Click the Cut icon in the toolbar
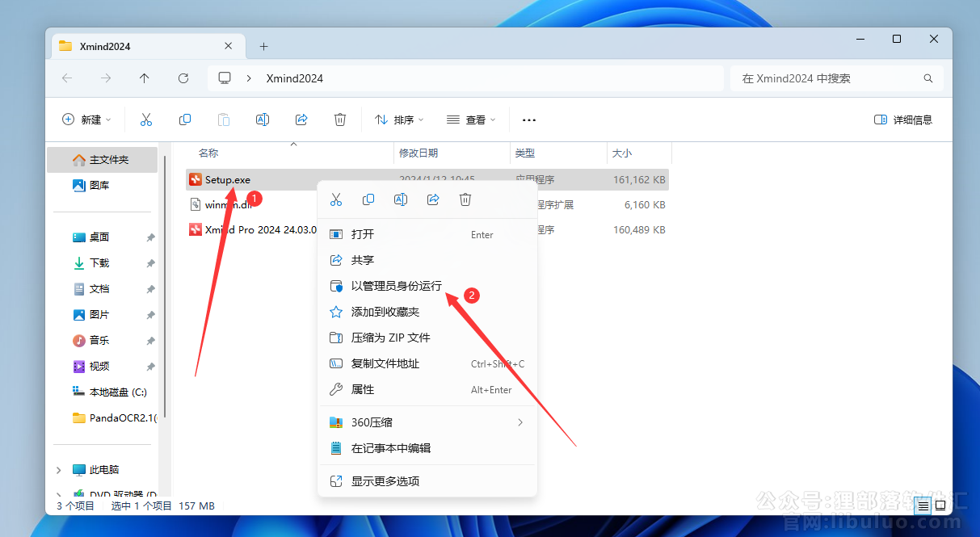Viewport: 980px width, 537px height. click(x=146, y=120)
